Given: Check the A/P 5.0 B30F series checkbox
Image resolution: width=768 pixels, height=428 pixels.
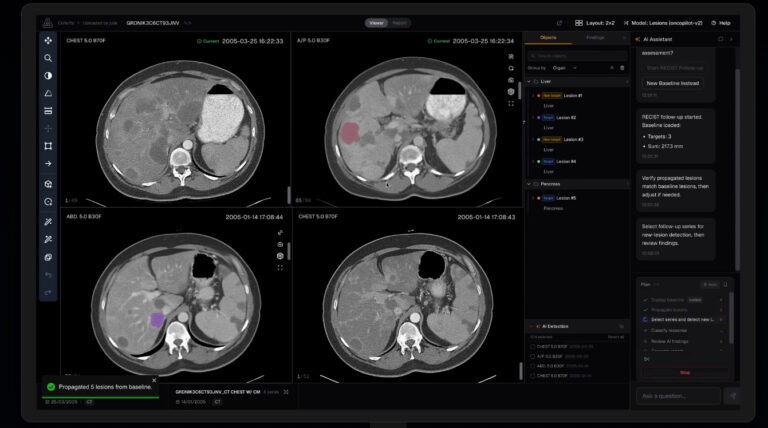Looking at the screenshot, I should point(532,357).
